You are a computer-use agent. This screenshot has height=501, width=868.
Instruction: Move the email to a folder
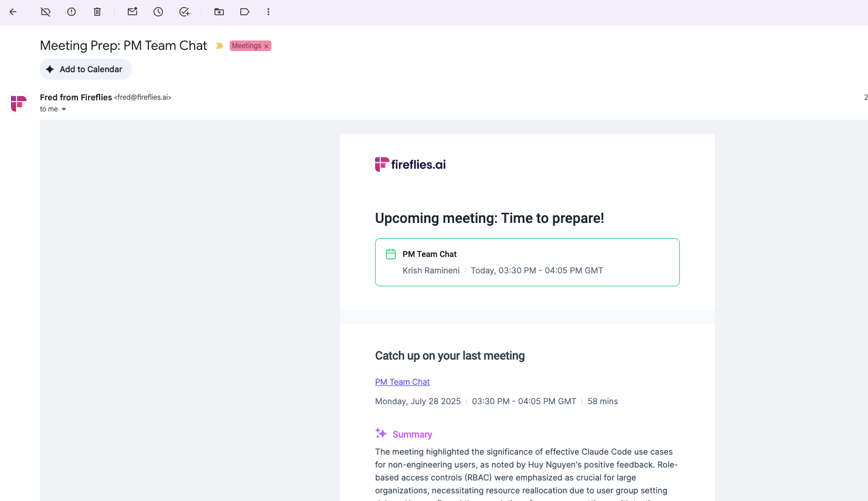[219, 12]
